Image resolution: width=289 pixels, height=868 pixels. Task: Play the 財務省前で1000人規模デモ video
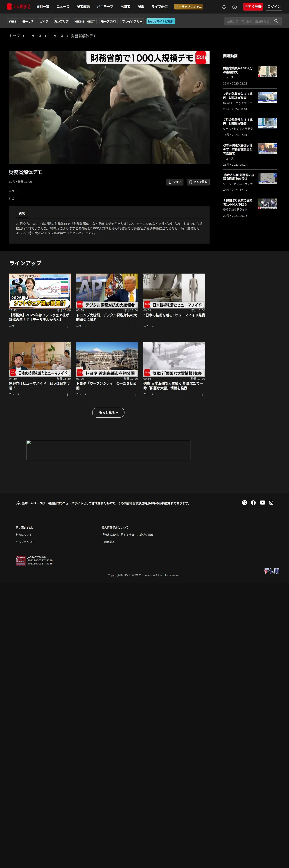(109, 107)
